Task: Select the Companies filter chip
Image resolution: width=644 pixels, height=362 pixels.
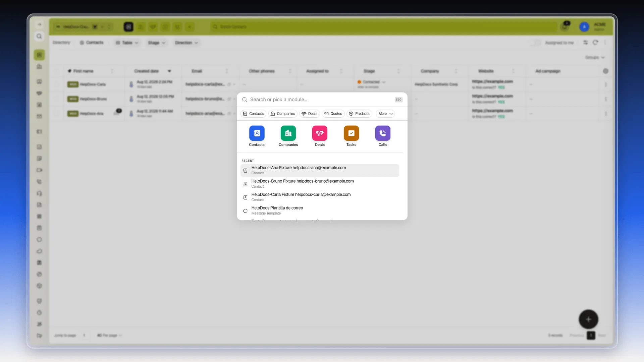Action: coord(283,114)
